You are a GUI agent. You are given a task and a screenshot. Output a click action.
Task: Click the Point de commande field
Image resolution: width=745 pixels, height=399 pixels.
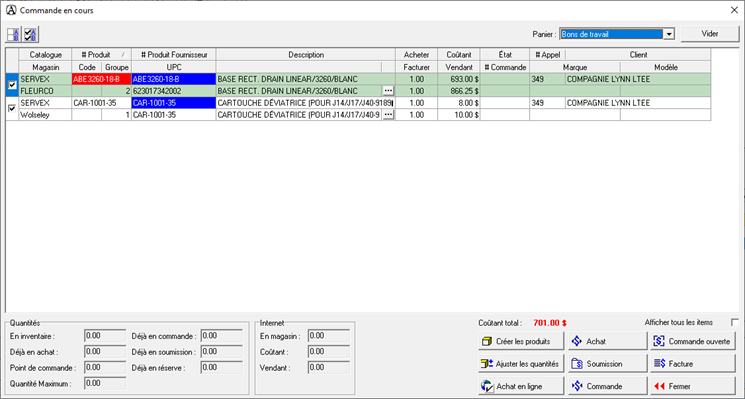pos(105,368)
